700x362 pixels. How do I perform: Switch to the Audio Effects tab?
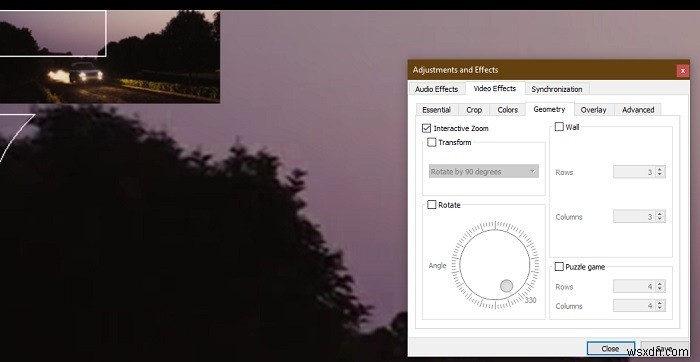[x=436, y=89]
